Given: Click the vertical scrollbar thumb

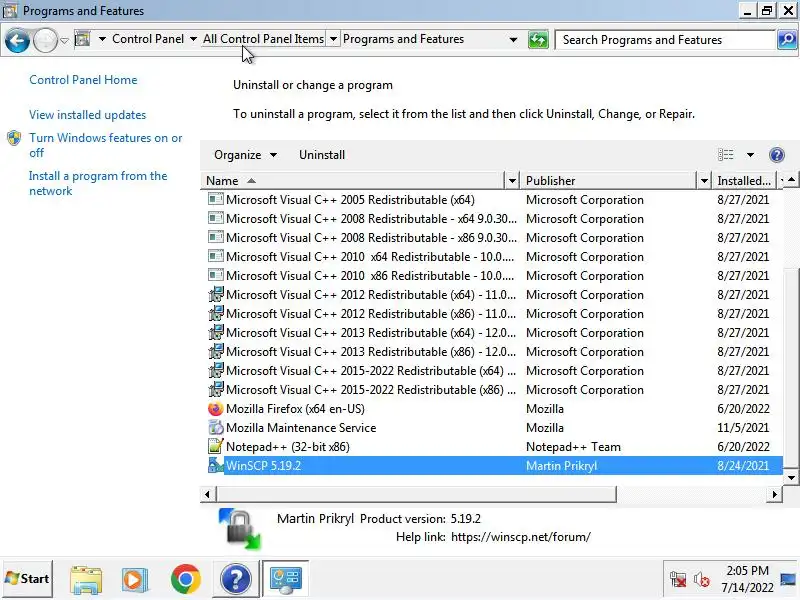Looking at the screenshot, I should [x=791, y=366].
